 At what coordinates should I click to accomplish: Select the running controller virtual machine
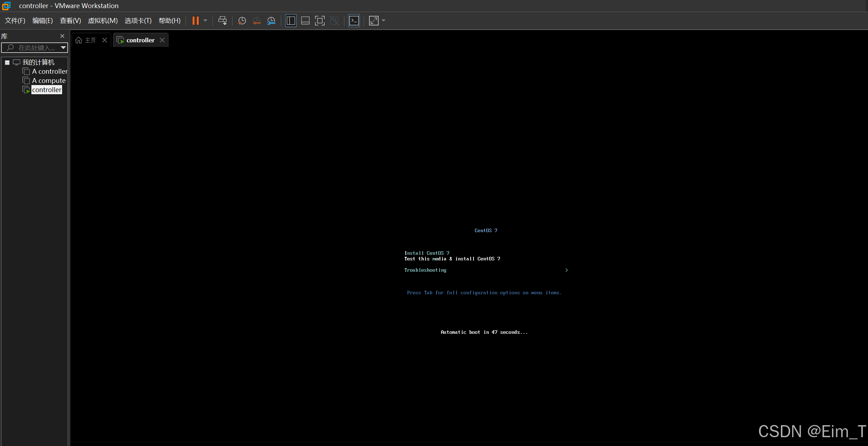pos(47,90)
